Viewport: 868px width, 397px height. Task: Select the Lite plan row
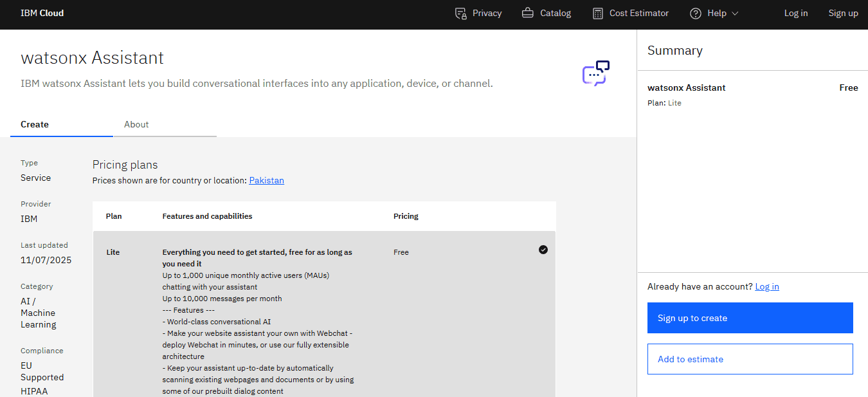point(324,314)
